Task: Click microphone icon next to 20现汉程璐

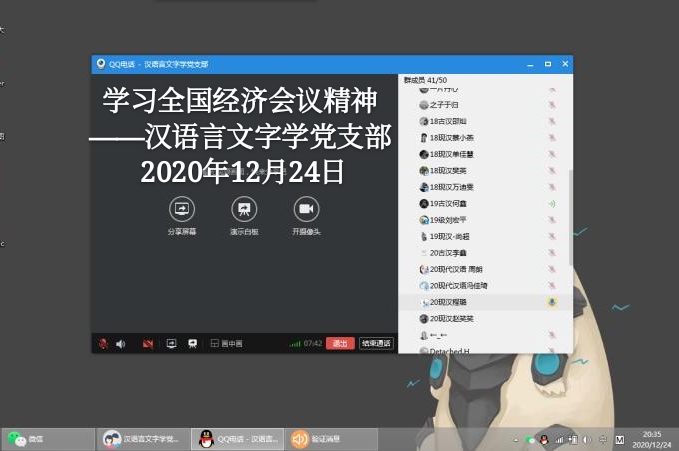Action: (x=551, y=301)
